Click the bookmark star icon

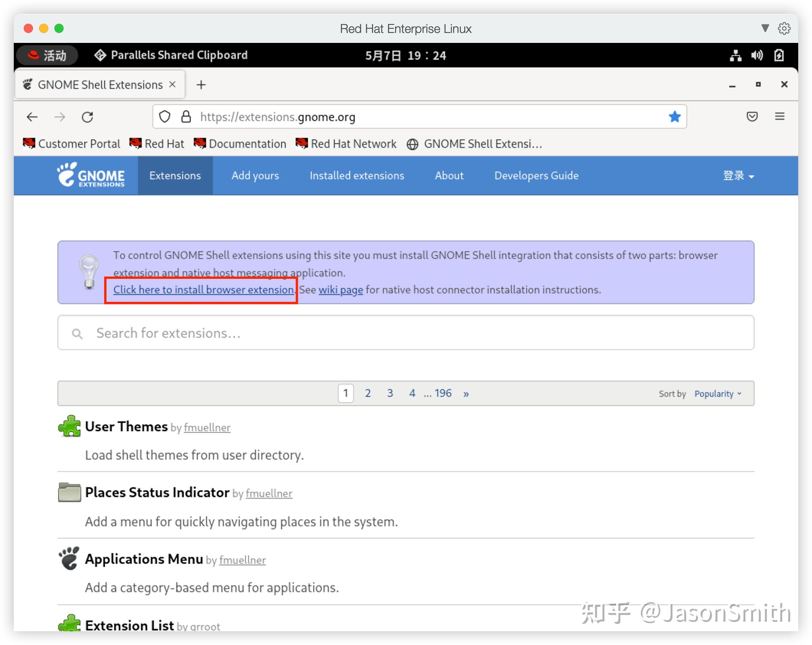[674, 117]
